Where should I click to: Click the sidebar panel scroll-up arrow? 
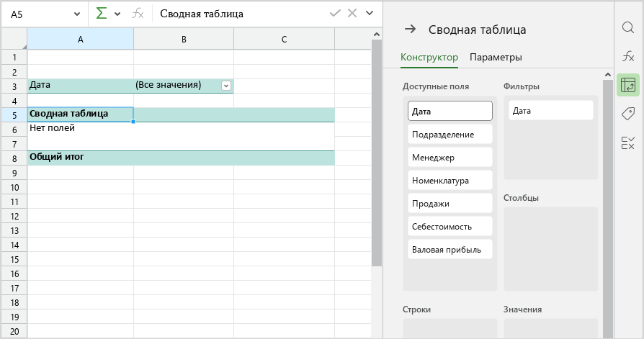[x=608, y=75]
